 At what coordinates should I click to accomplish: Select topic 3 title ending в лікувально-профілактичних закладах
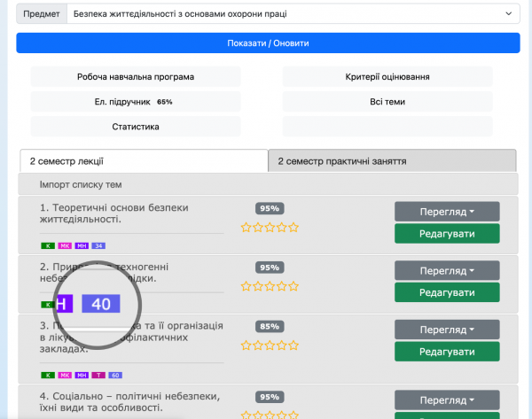131,337
